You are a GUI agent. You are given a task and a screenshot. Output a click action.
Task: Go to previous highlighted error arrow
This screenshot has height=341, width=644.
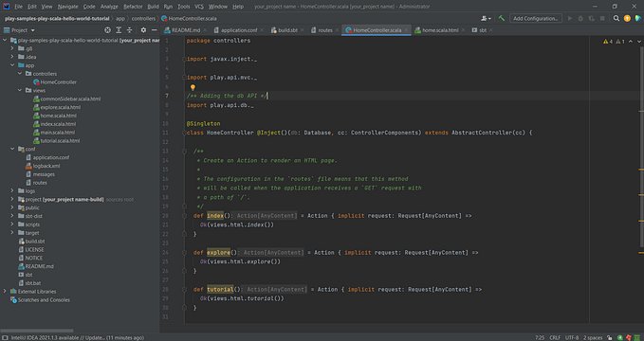[x=632, y=42]
